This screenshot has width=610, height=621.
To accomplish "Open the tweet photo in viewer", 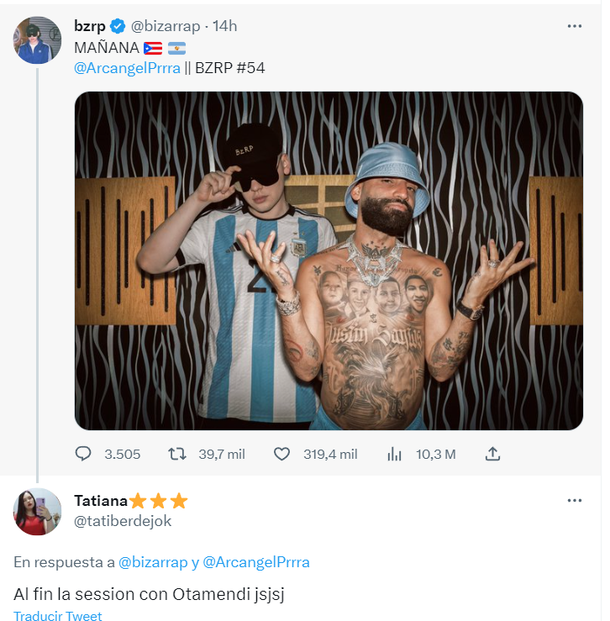I will pyautogui.click(x=329, y=261).
